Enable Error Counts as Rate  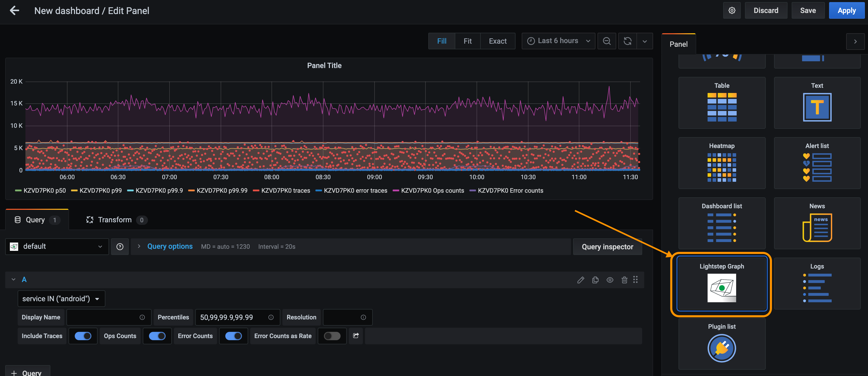[332, 336]
